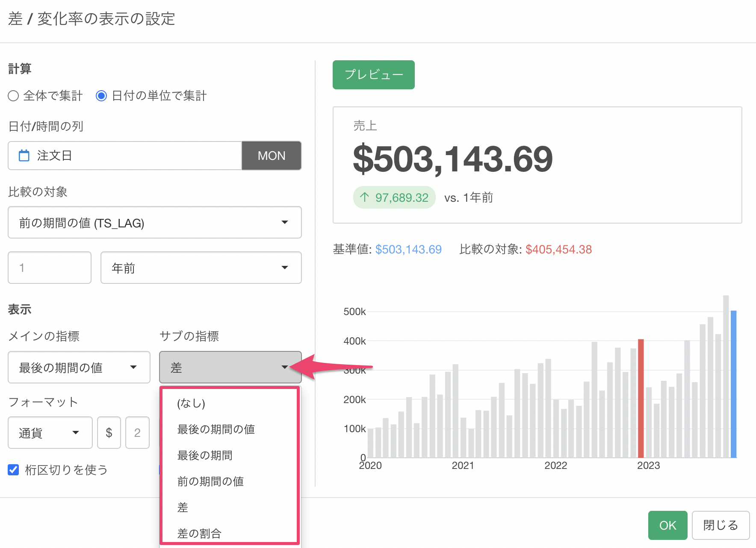Select the 日付の単位で集計 radio option

[101, 96]
